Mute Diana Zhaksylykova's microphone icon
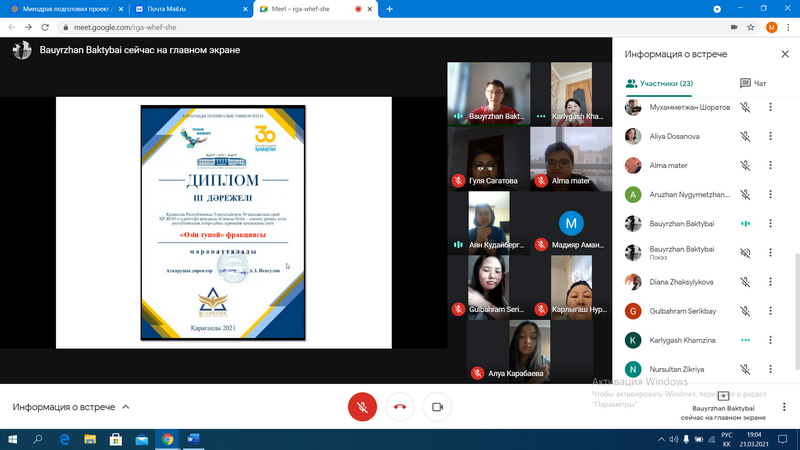The width and height of the screenshot is (800, 450). point(745,282)
